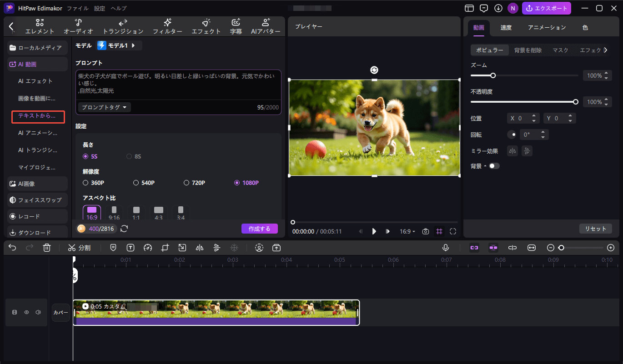This screenshot has width=623, height=364.
Task: Add a marker with the shield-shaped icon
Action: (113, 248)
